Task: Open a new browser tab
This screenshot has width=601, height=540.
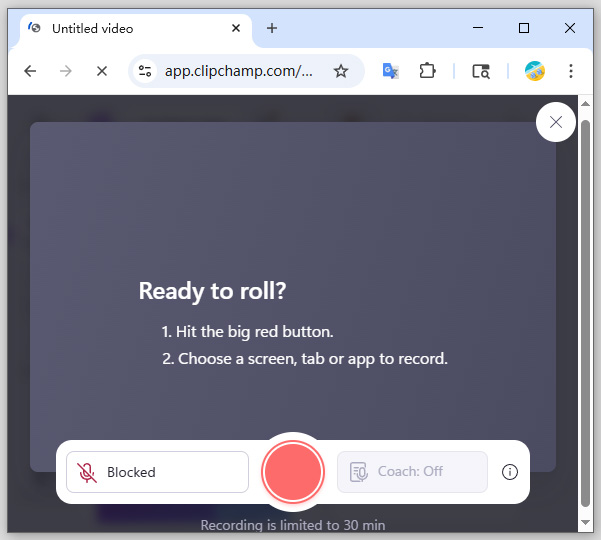Action: click(272, 28)
